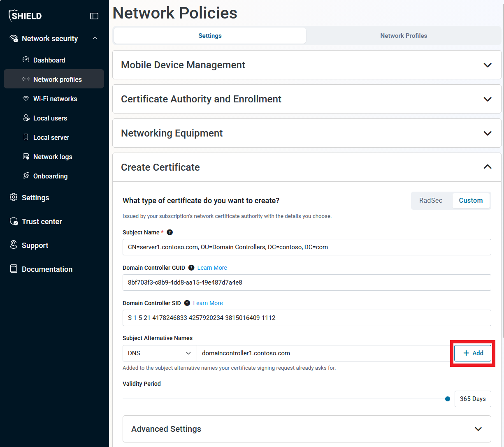Open Learn More link for Domain Controller GUID
Viewport: 504px width, 447px height.
[212, 268]
